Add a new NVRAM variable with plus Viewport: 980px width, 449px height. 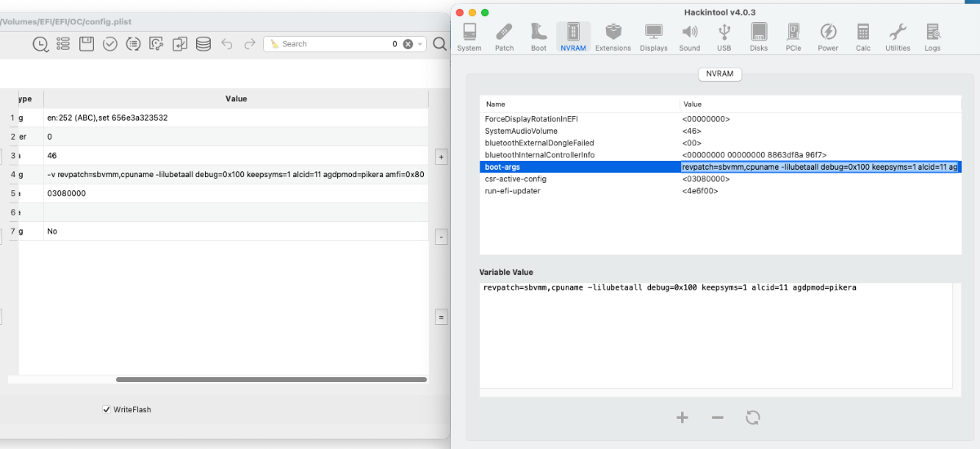point(682,417)
